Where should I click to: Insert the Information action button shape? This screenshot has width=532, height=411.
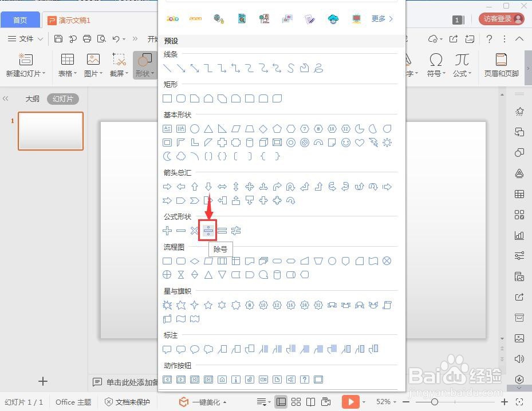tap(236, 380)
